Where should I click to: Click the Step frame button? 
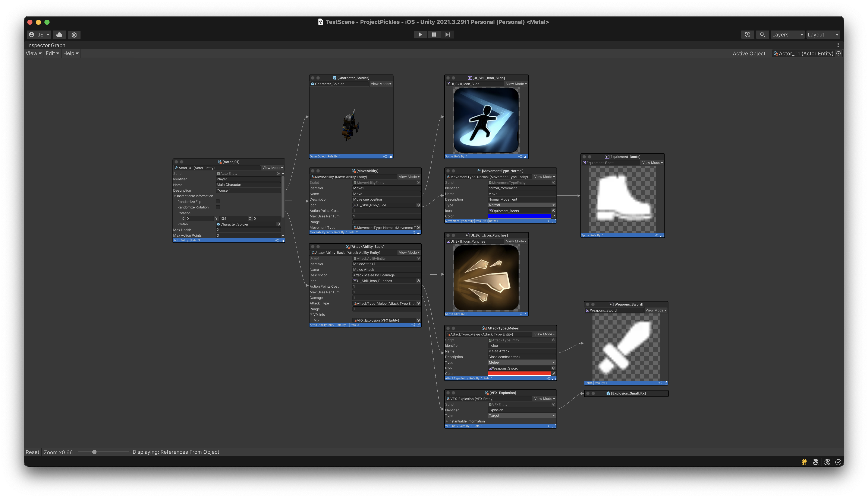click(x=447, y=35)
